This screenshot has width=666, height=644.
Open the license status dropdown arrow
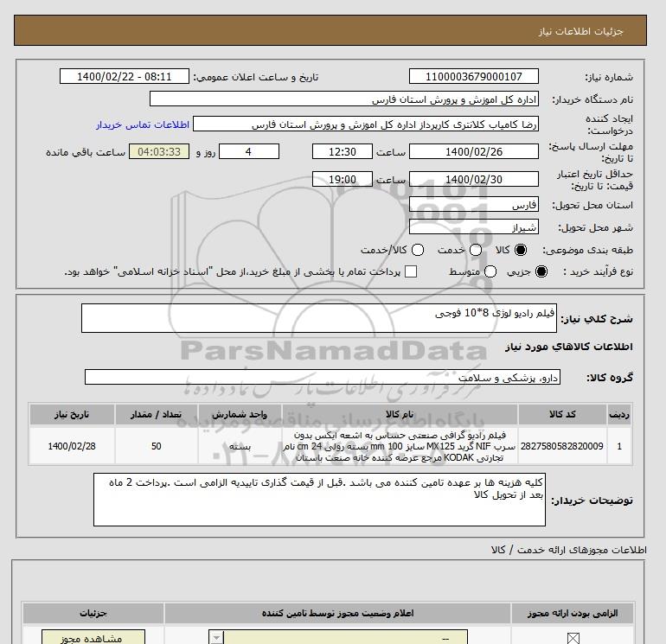(216, 638)
